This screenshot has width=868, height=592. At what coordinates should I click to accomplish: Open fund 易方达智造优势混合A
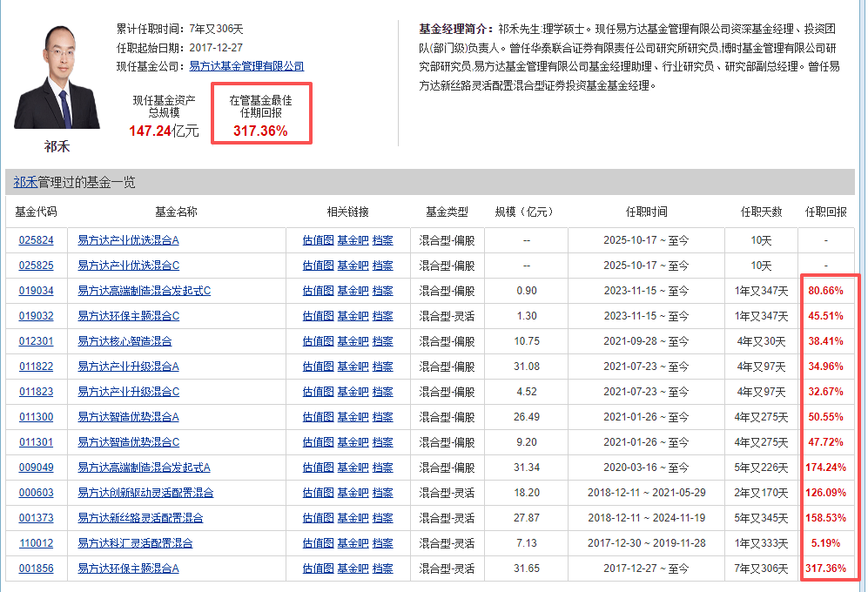click(x=129, y=417)
